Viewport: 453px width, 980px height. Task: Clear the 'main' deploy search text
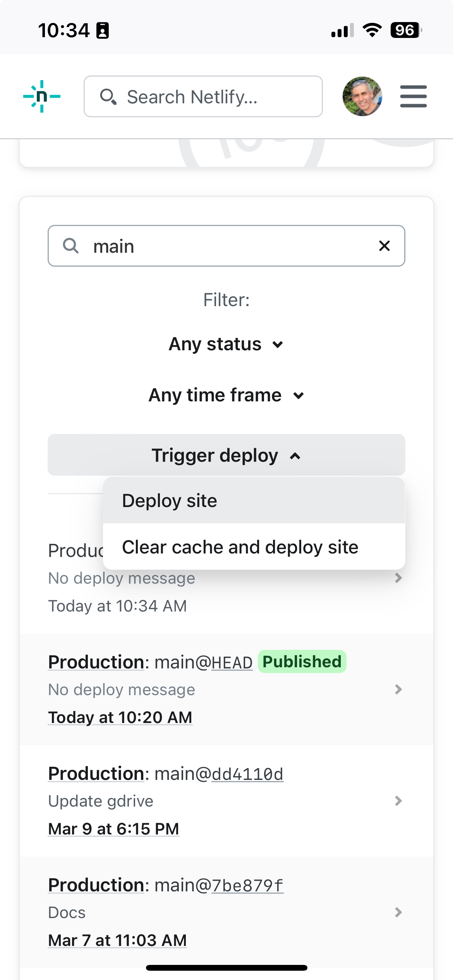pyautogui.click(x=384, y=246)
